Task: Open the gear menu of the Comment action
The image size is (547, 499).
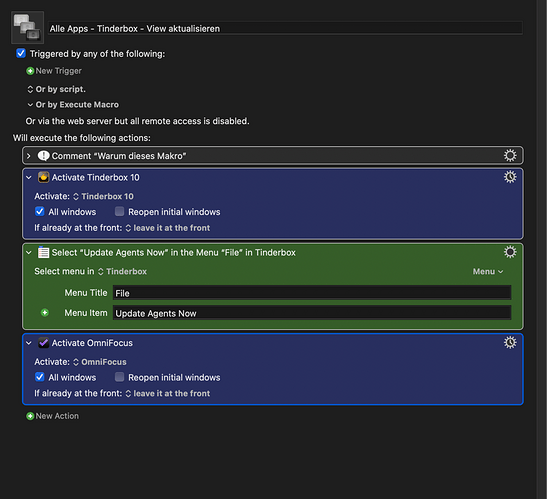Action: click(x=510, y=155)
